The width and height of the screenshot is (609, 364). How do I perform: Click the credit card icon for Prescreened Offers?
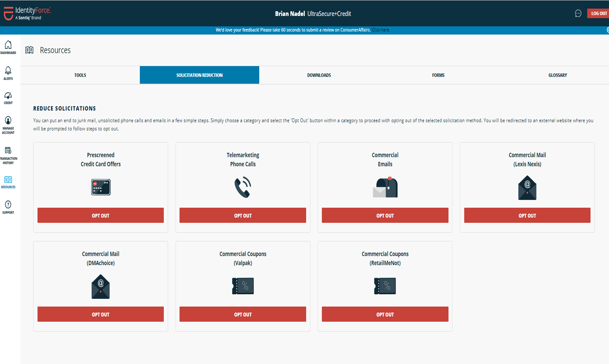(101, 187)
